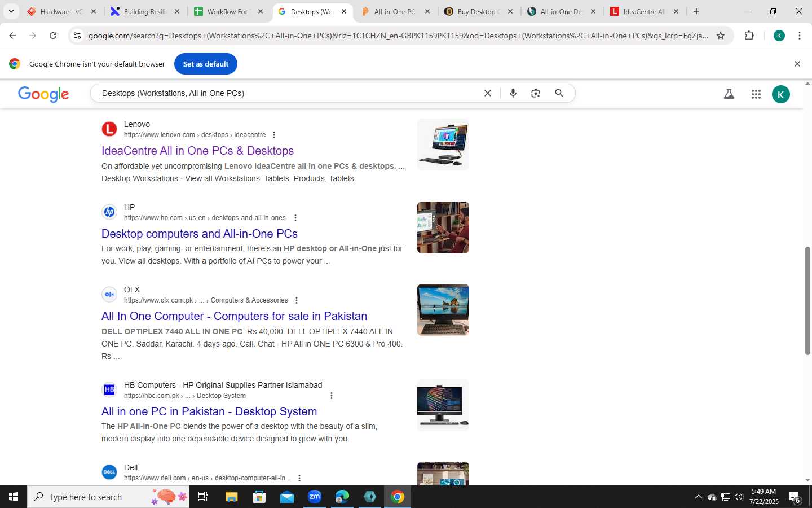Open All in one PC in Pakistan link

pyautogui.click(x=209, y=411)
